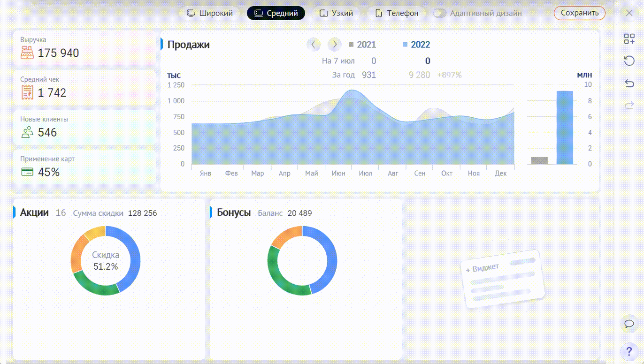
Task: Undo the last change
Action: coord(629,83)
